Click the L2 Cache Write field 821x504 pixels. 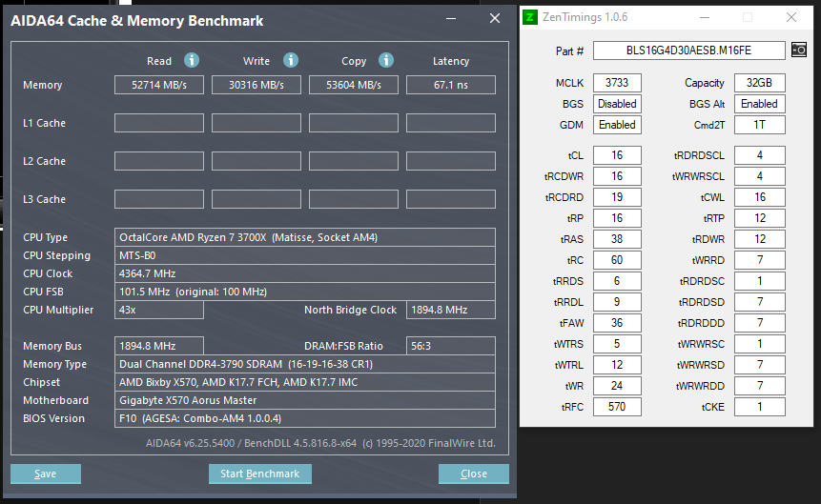(x=257, y=161)
